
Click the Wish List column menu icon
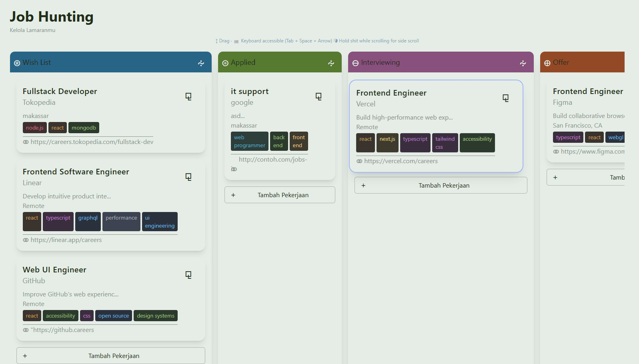tap(201, 63)
